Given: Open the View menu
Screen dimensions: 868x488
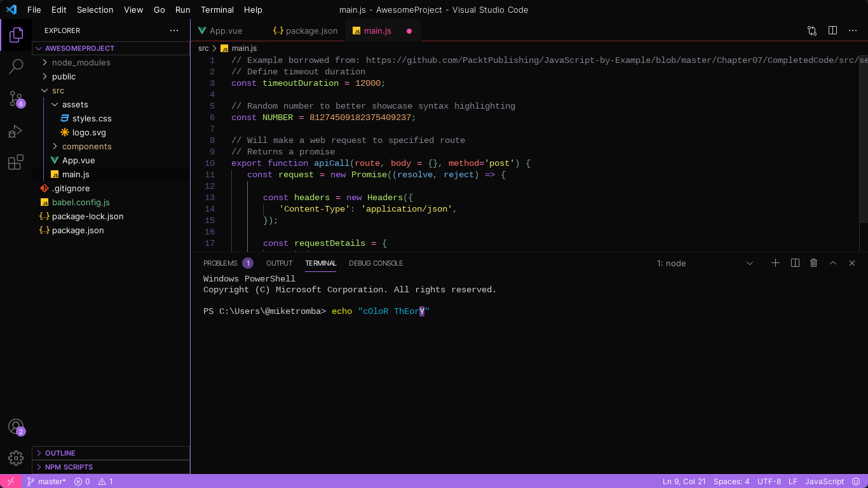Looking at the screenshot, I should pos(133,10).
